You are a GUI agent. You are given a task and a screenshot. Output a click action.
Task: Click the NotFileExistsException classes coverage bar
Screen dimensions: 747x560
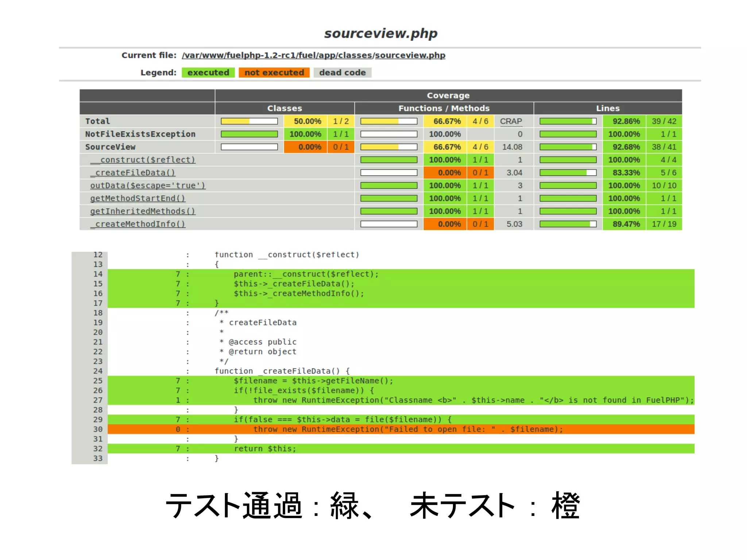coord(249,134)
